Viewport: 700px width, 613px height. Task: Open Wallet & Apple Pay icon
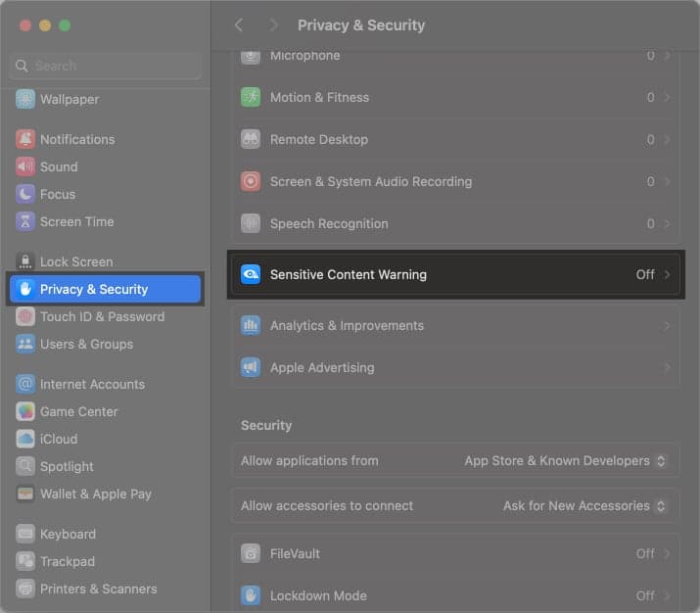(25, 494)
